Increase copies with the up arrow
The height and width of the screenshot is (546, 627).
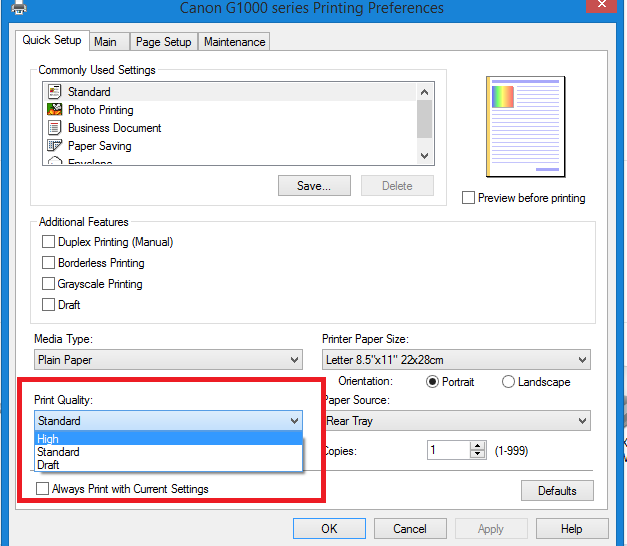pyautogui.click(x=477, y=446)
